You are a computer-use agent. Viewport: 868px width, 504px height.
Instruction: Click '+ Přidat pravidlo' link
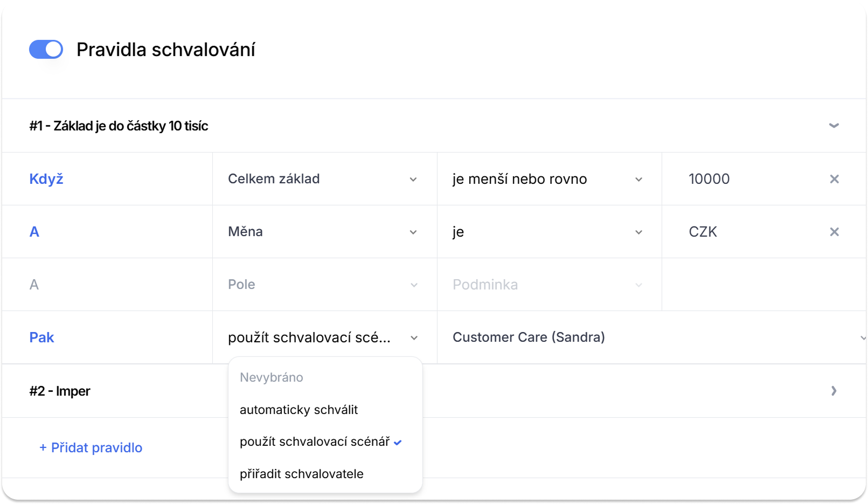point(91,447)
